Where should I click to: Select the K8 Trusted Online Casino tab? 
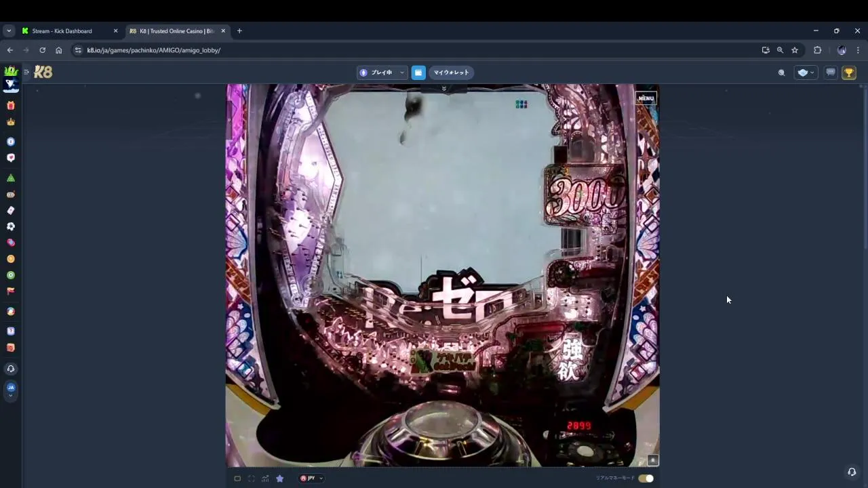click(176, 30)
